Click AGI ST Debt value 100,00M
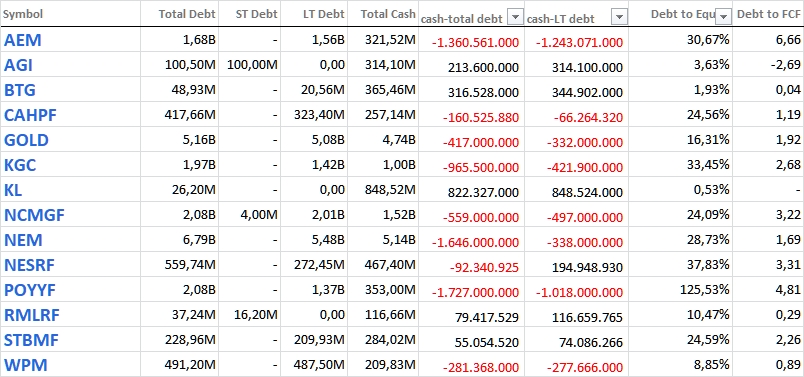 (x=250, y=65)
